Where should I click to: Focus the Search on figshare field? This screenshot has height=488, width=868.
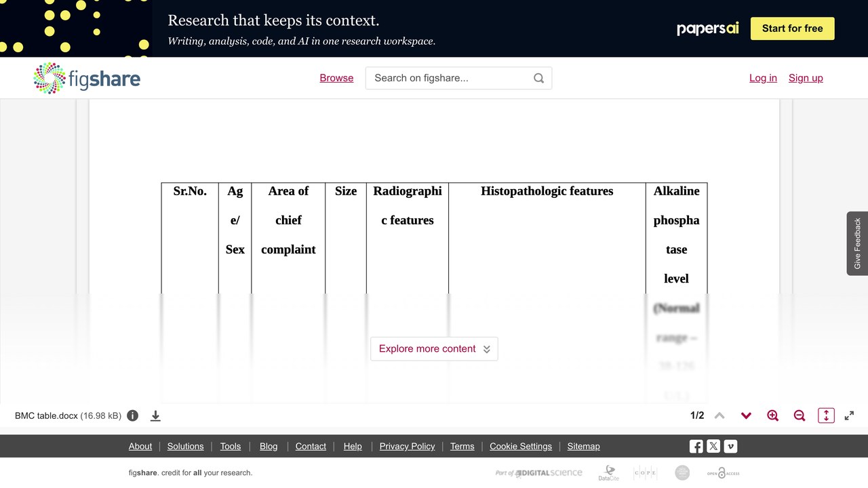(x=458, y=78)
